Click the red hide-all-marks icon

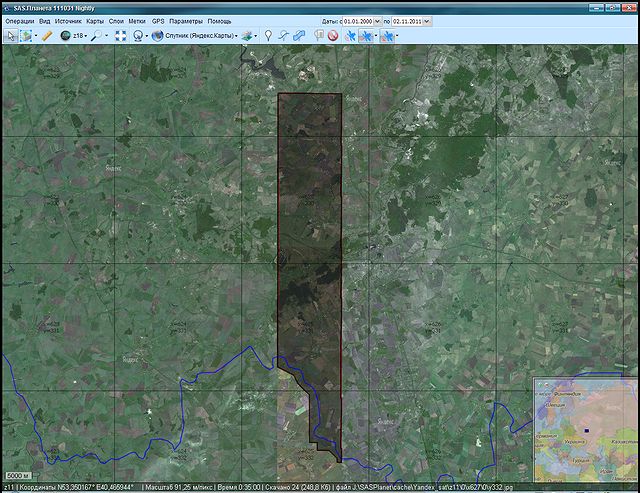(332, 35)
